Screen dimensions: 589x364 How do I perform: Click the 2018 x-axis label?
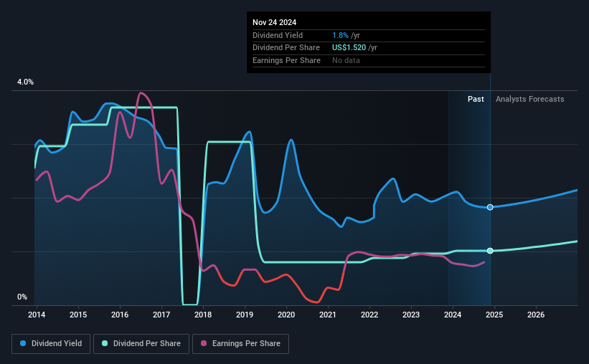(203, 315)
